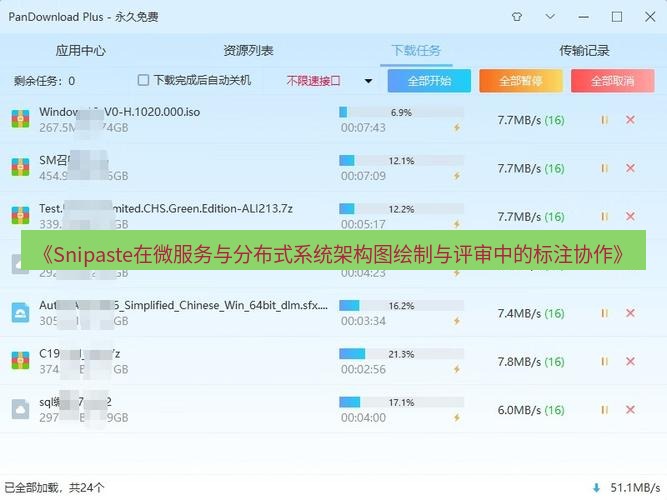Click the 全部暂停 button

point(521,81)
